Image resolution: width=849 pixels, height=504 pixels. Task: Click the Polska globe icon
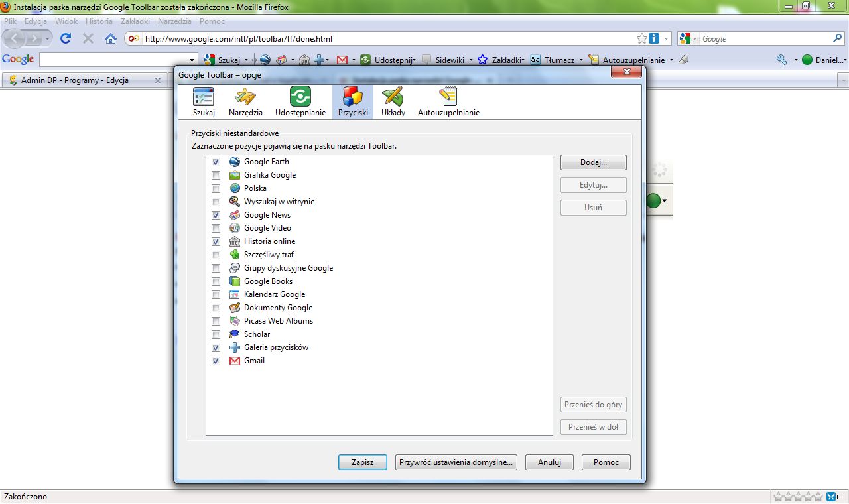234,188
